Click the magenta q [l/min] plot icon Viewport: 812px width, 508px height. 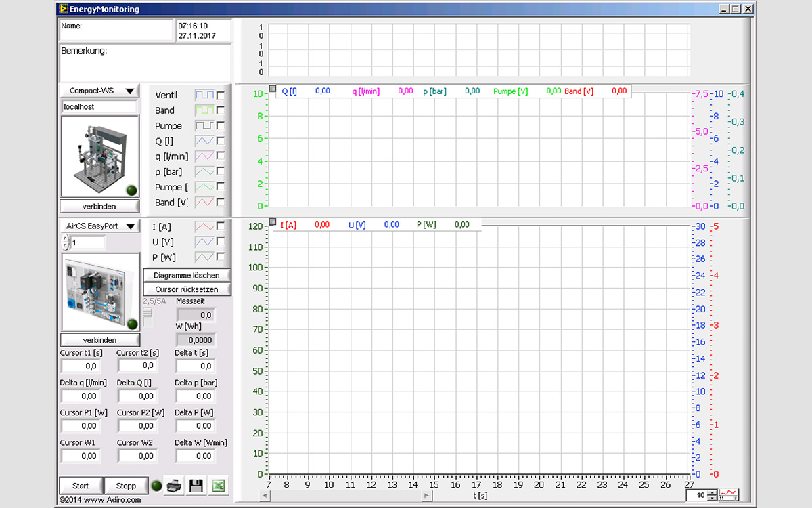[x=204, y=156]
